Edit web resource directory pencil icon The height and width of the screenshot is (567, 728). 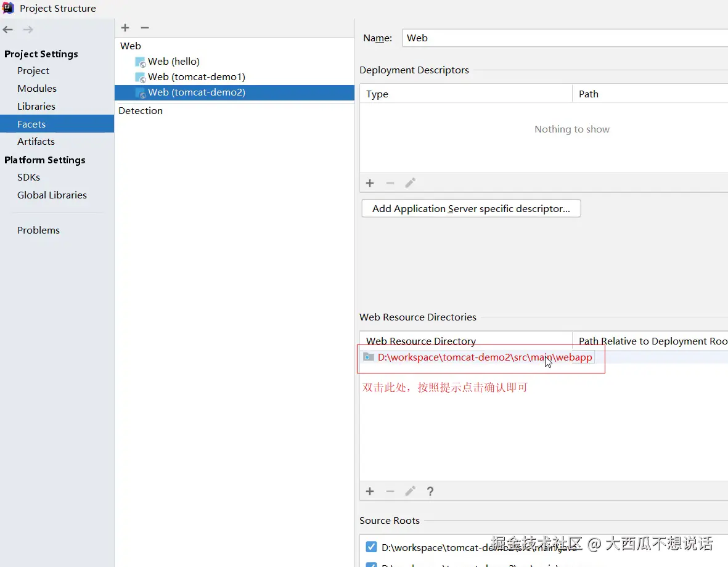[x=410, y=491]
